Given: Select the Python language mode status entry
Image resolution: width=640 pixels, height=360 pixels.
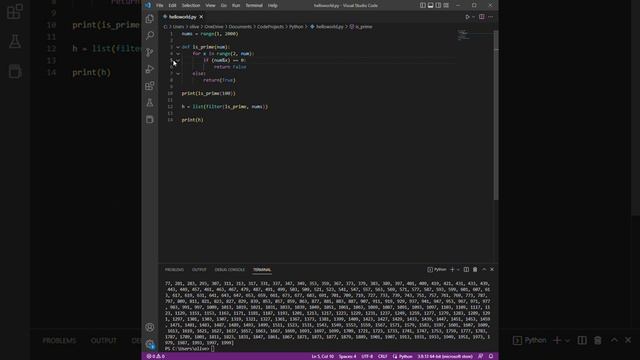Looking at the screenshot, I should 403,356.
